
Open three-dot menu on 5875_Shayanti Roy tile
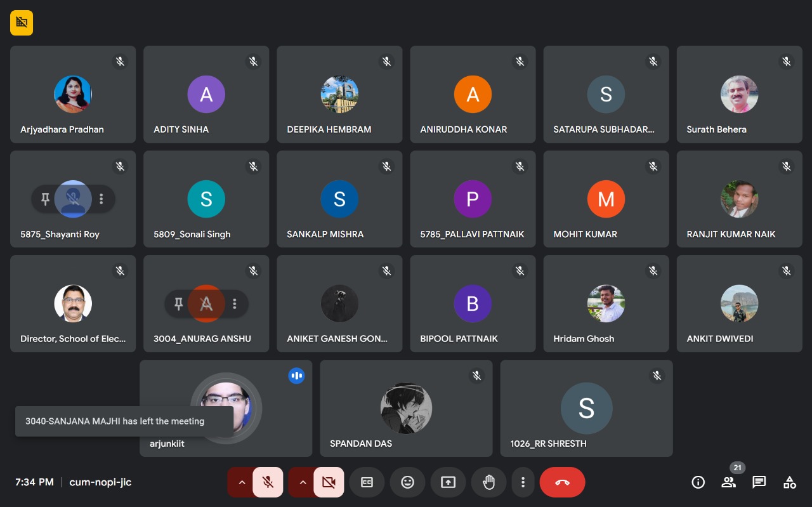[x=101, y=199]
